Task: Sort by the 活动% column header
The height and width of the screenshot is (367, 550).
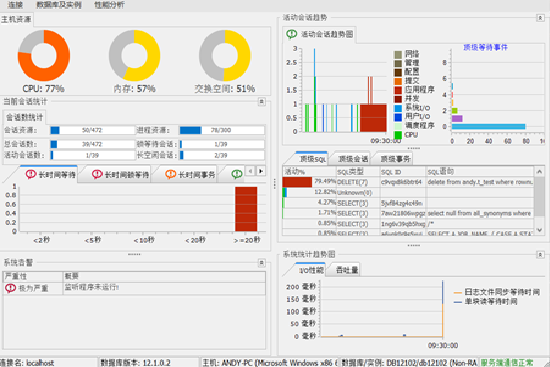Action: point(309,172)
